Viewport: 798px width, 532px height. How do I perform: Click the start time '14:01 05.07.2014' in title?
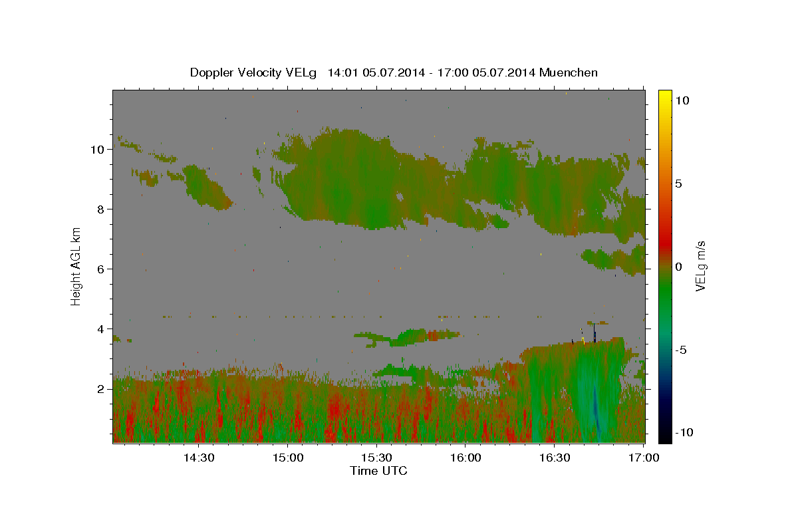tap(375, 72)
